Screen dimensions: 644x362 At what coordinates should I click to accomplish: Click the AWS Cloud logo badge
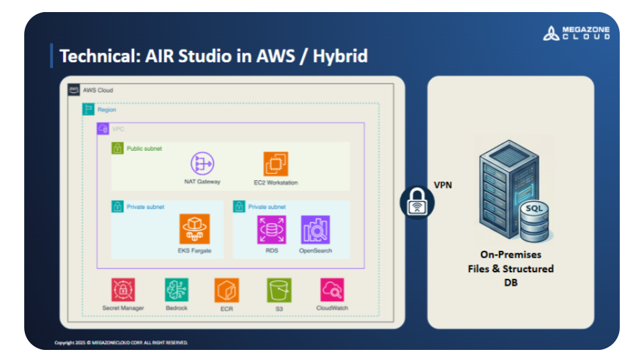click(x=74, y=90)
